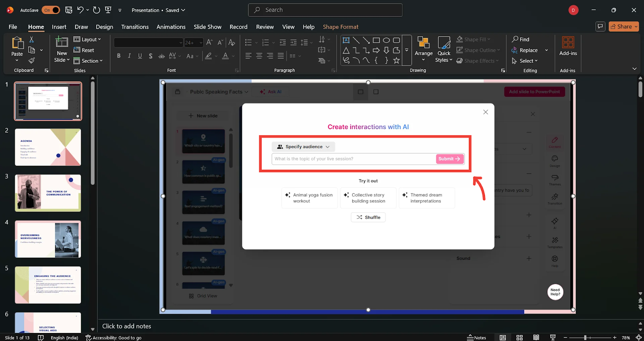This screenshot has height=341, width=644.
Task: Toggle the AutoSave switch
Action: click(51, 10)
